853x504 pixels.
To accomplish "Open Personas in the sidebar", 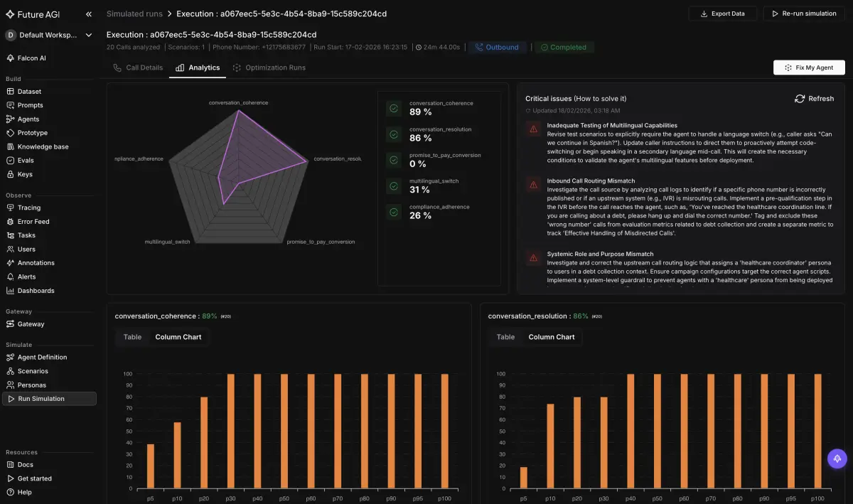I will tap(32, 385).
